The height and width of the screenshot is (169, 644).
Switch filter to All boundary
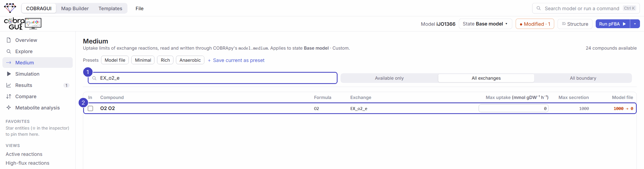[x=583, y=78]
